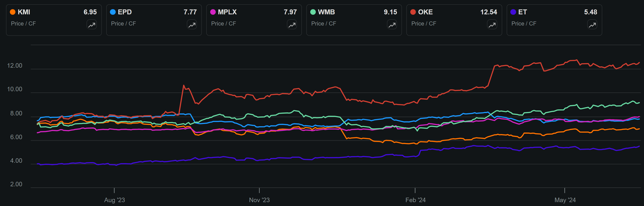Screen dimensions: 644x206
Task: Open the KMI Price / CF metric selector
Action: 23,24
